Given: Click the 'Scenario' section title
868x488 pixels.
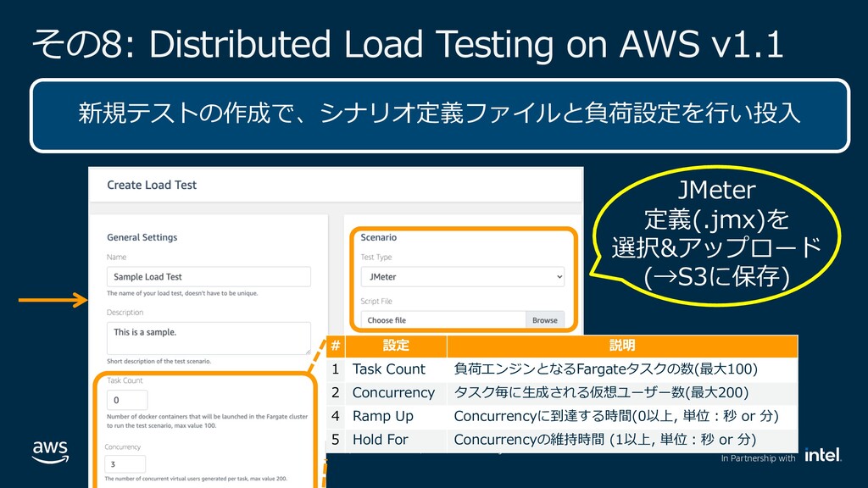Looking at the screenshot, I should [379, 237].
